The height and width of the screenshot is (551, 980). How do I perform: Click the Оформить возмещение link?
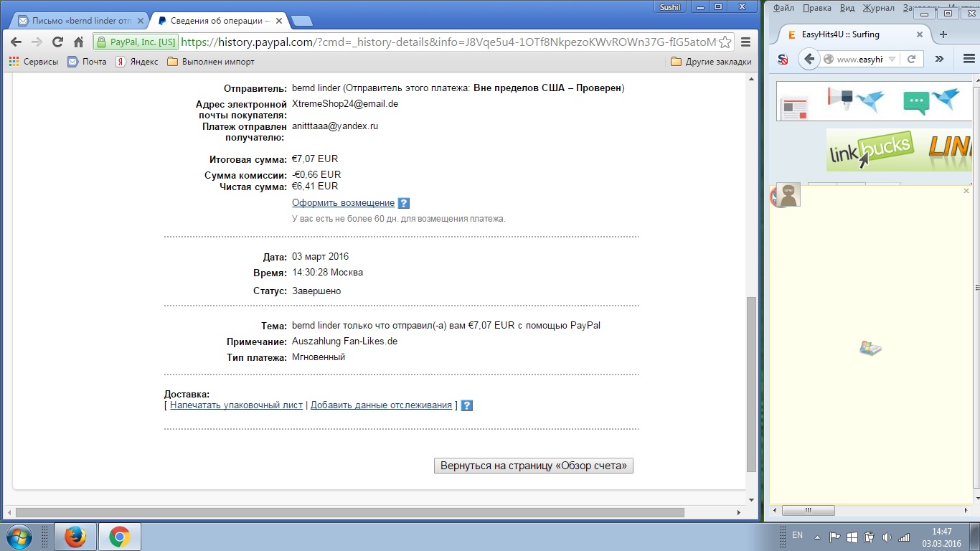click(343, 203)
